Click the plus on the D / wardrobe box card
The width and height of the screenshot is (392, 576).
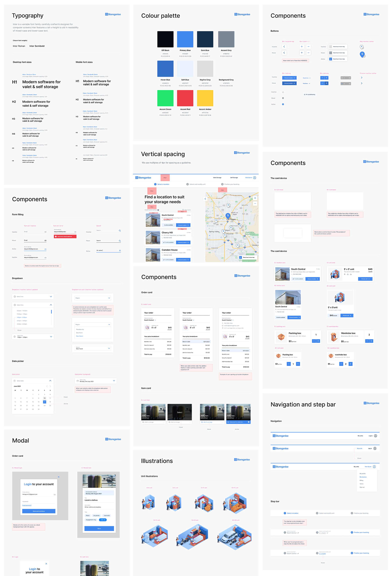click(371, 341)
